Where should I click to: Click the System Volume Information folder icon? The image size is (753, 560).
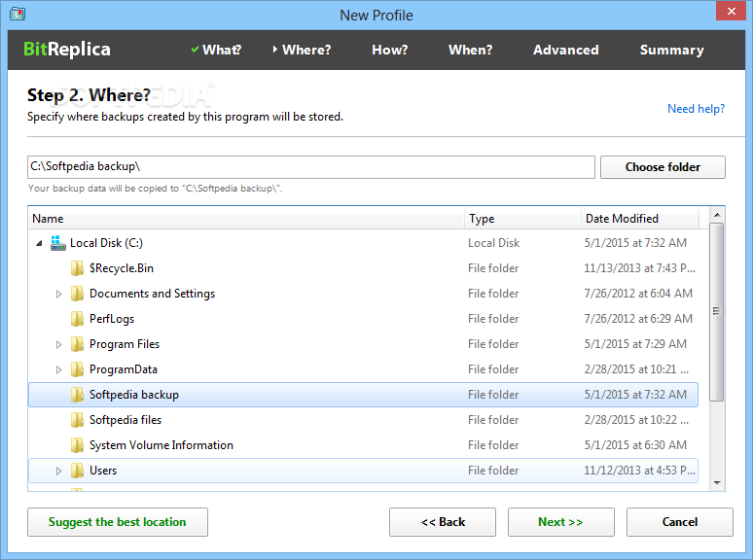click(77, 445)
